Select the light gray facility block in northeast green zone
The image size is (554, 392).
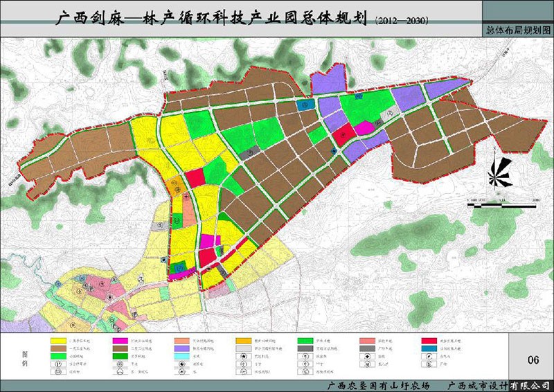[391, 113]
